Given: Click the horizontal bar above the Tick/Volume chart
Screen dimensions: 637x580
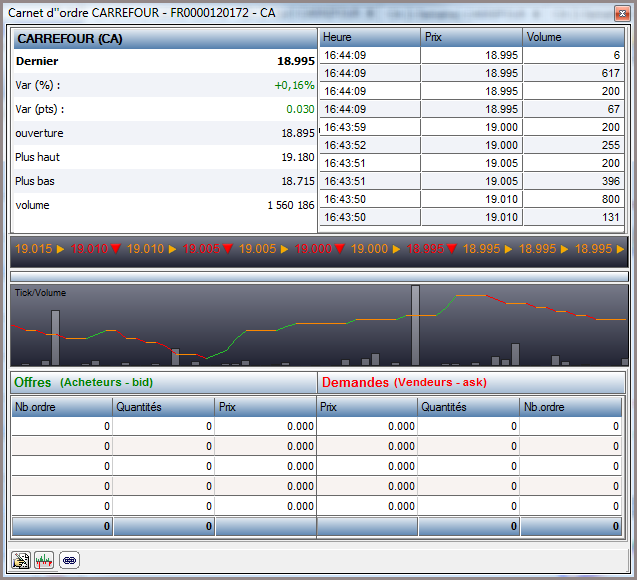Looking at the screenshot, I should click(x=319, y=277).
